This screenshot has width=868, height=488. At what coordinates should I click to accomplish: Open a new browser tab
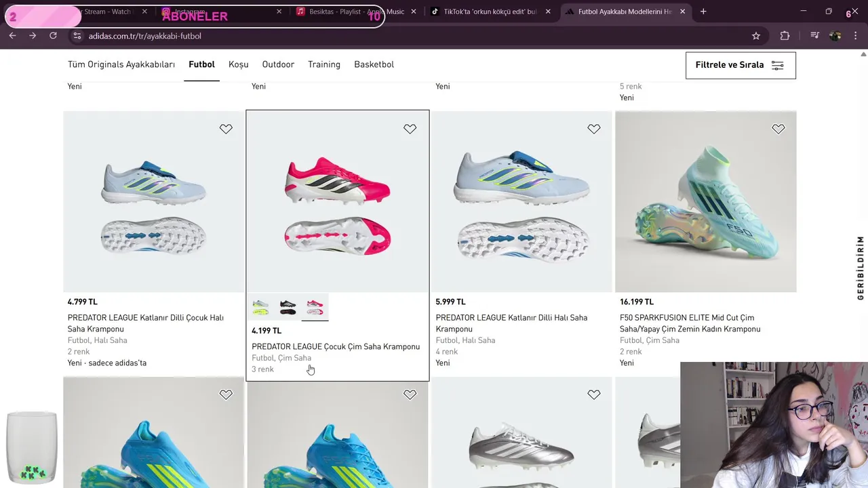pyautogui.click(x=703, y=12)
